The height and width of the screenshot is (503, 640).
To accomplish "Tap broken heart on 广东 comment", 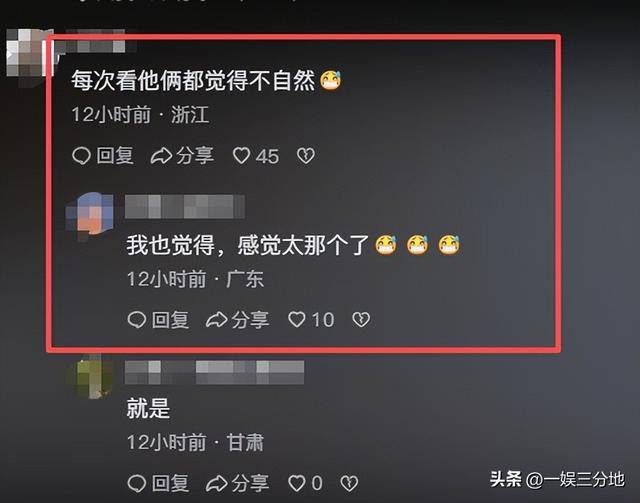I will click(x=361, y=320).
